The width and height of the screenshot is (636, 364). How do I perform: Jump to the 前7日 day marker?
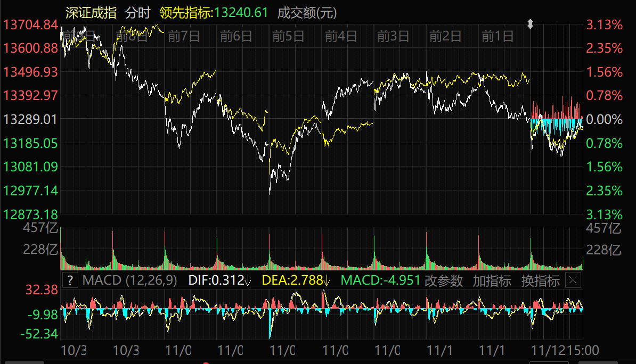tap(183, 36)
